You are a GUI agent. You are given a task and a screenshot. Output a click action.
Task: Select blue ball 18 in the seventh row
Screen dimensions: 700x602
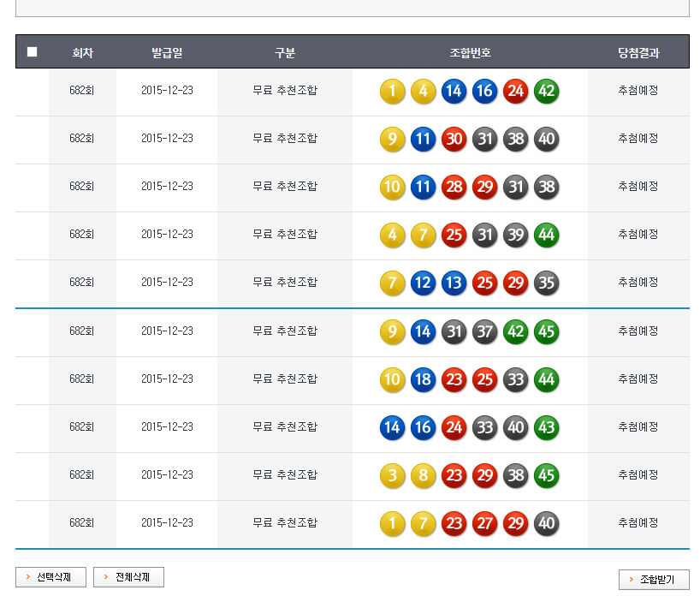424,379
